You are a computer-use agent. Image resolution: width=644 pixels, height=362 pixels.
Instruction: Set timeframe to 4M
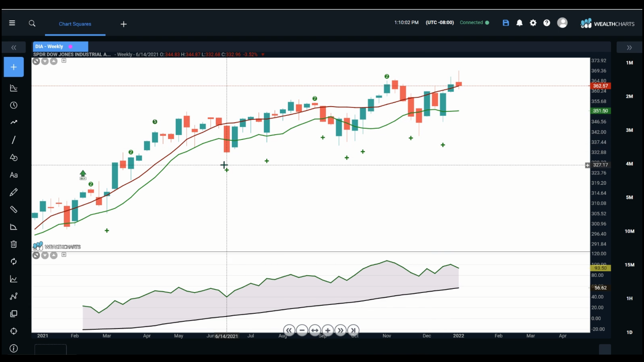click(630, 164)
